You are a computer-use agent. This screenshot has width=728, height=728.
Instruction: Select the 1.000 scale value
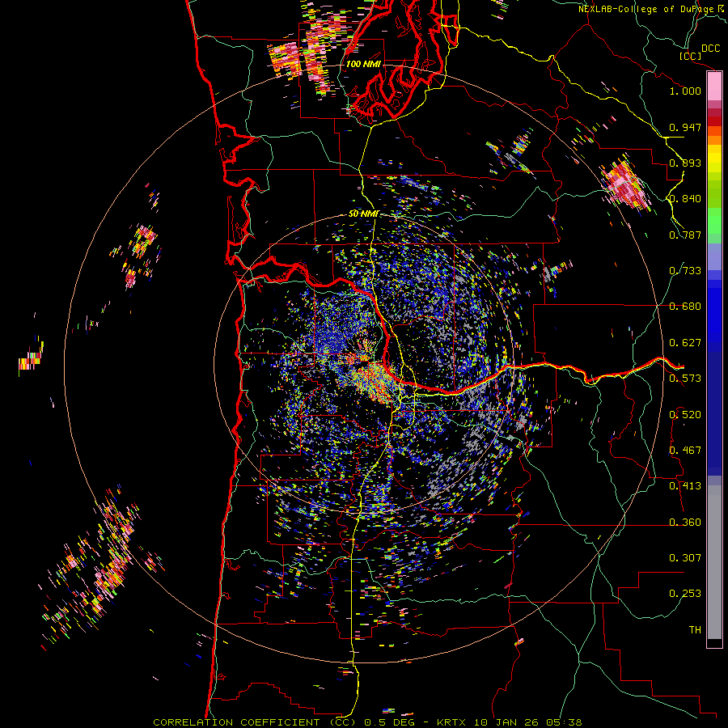(x=685, y=91)
